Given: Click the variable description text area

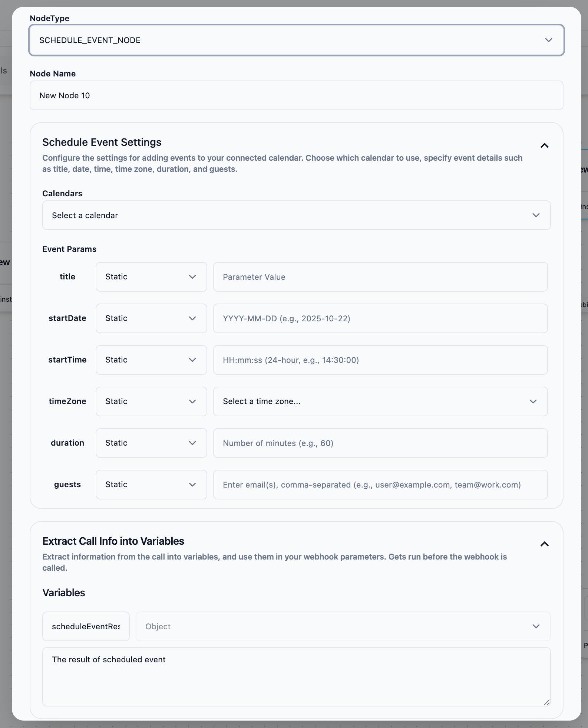Looking at the screenshot, I should (296, 676).
